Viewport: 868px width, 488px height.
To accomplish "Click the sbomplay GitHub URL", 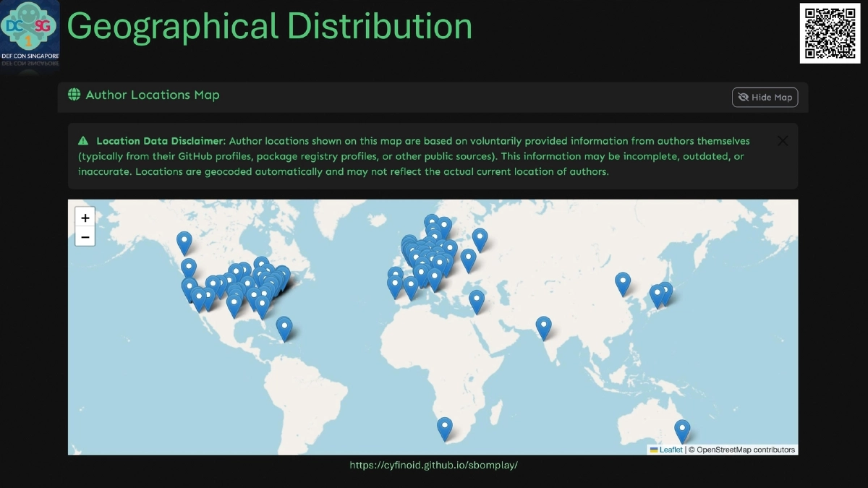I will tap(434, 465).
